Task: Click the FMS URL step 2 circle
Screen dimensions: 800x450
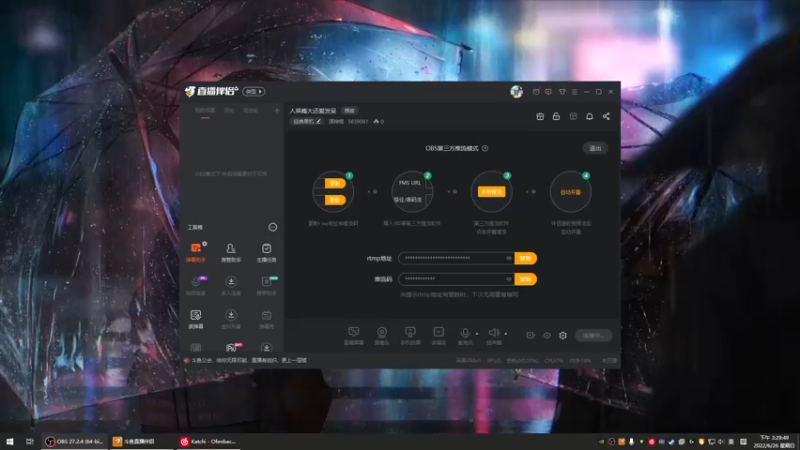Action: 412,192
